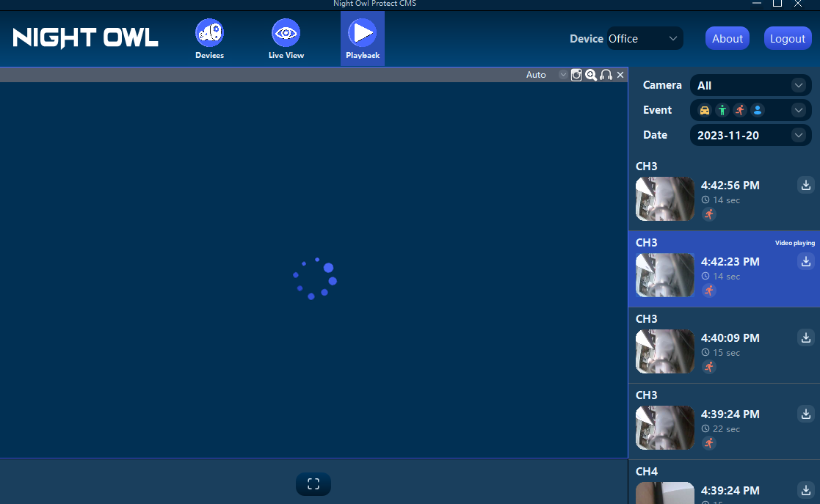Download the 4:42:56 PM CH3 recording

(x=805, y=185)
